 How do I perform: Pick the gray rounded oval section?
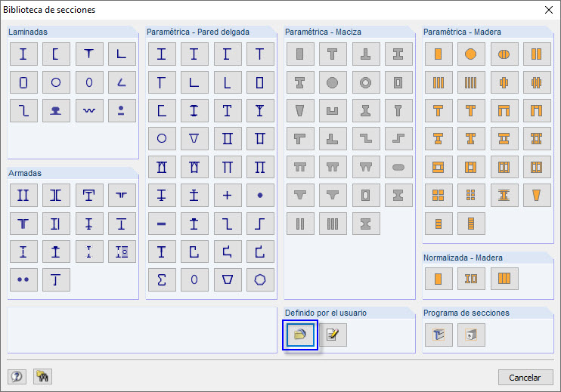tap(398, 166)
